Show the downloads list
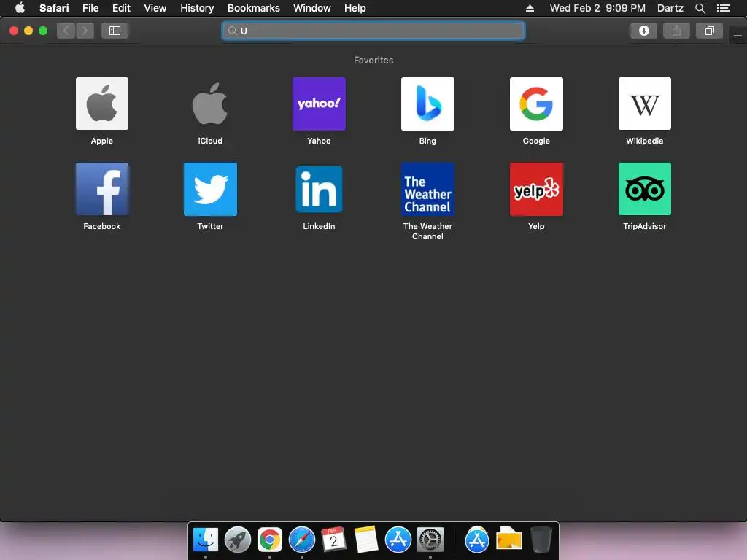Viewport: 747px width, 560px height. coord(643,31)
